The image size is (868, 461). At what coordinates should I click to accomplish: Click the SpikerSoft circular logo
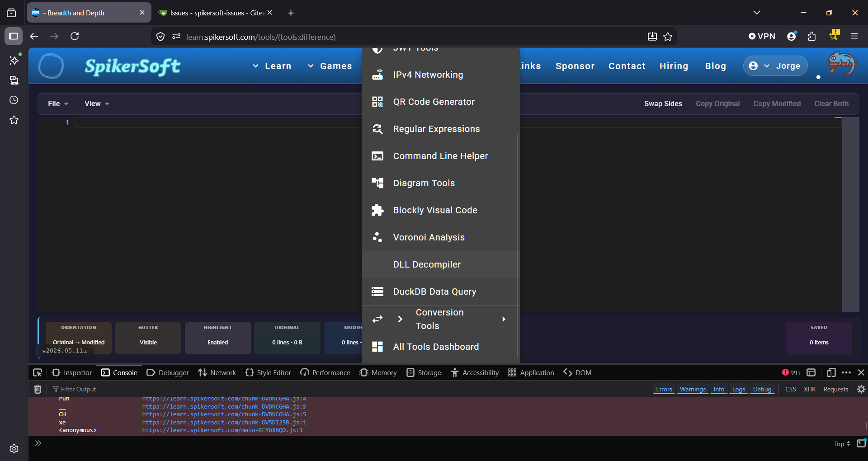[51, 66]
